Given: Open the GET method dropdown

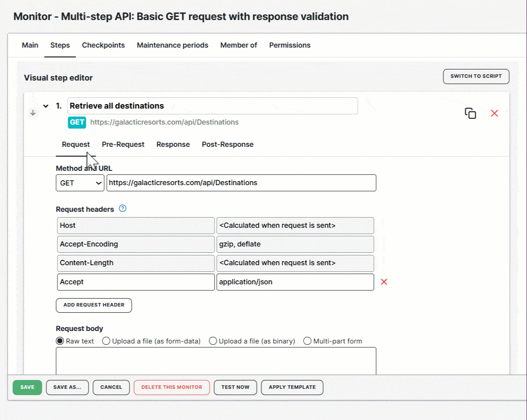Looking at the screenshot, I should coord(80,183).
